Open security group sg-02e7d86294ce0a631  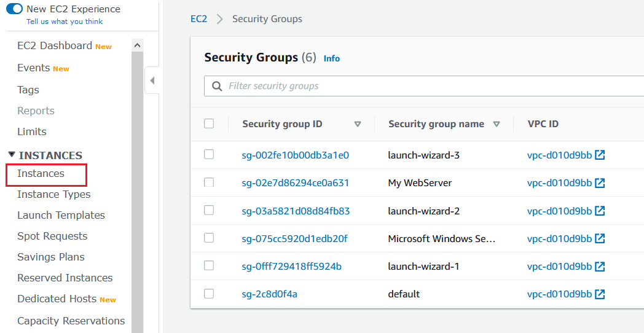point(296,183)
